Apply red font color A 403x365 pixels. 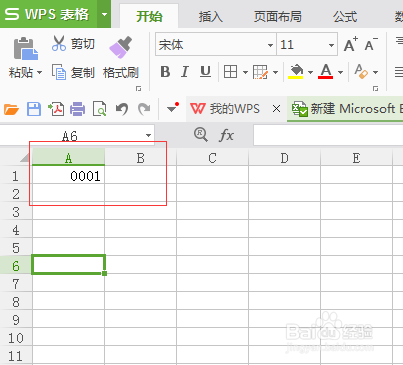click(x=326, y=71)
